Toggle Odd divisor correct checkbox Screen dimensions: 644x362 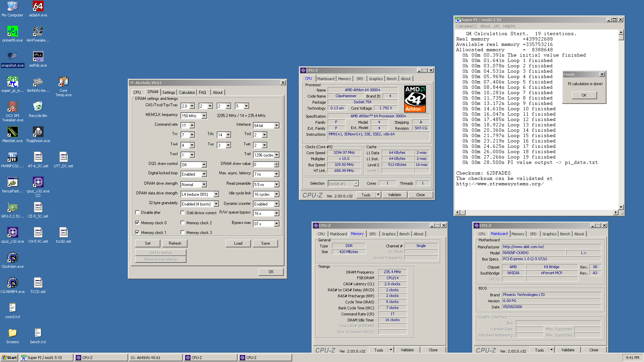pyautogui.click(x=182, y=213)
